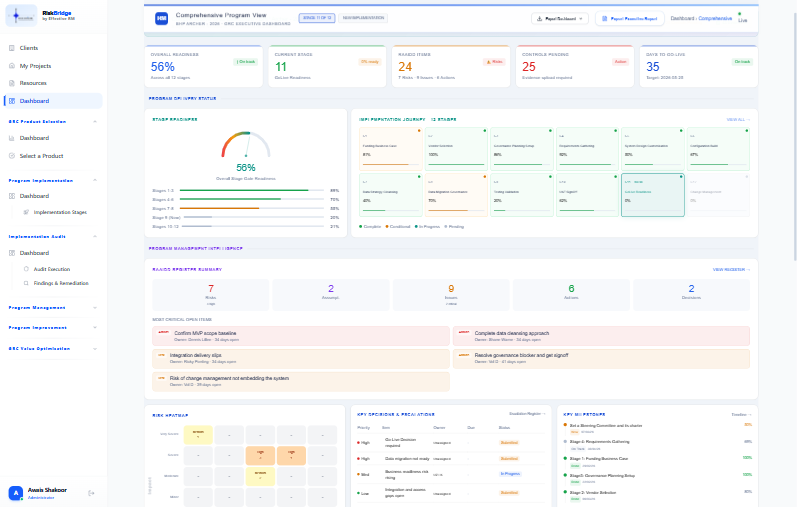Open Clients in the sidebar
Viewport: 797px width, 507px height.
point(53,48)
